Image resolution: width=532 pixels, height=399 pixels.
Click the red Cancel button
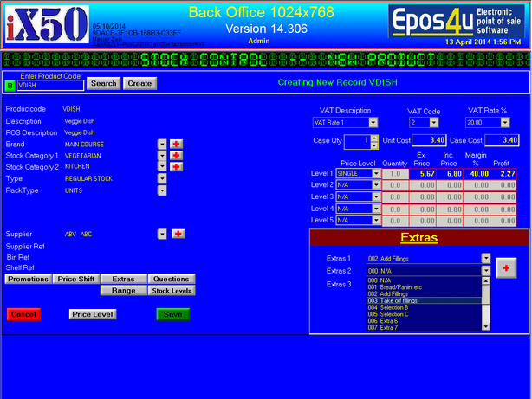pyautogui.click(x=23, y=314)
